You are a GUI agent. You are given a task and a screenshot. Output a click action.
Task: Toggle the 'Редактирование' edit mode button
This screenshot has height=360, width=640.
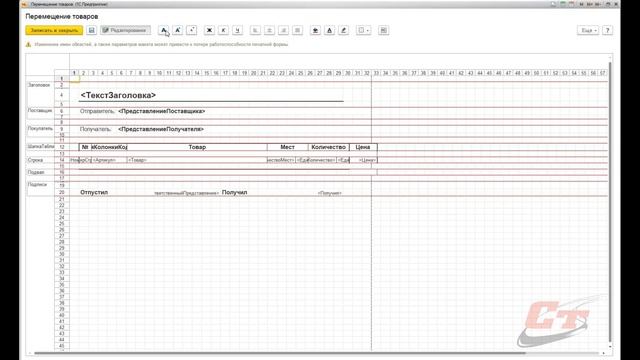point(125,30)
